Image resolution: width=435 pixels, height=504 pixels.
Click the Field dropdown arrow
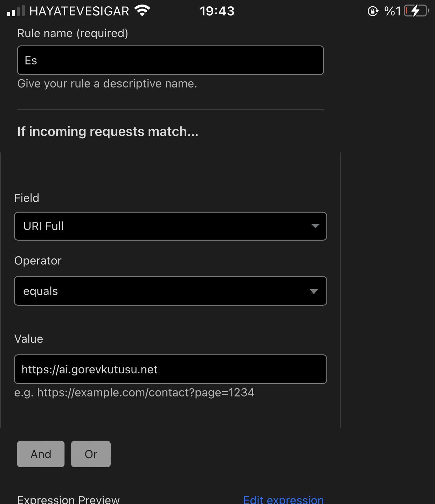[x=315, y=226]
